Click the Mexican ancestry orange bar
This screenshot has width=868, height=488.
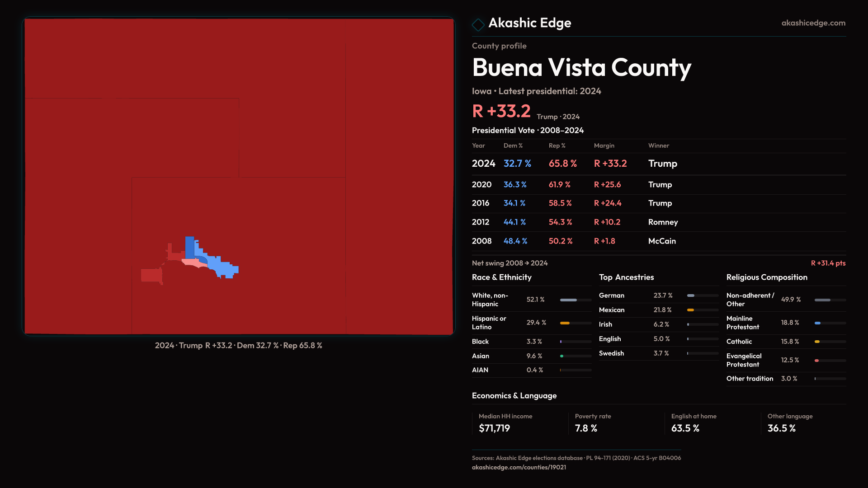point(690,310)
